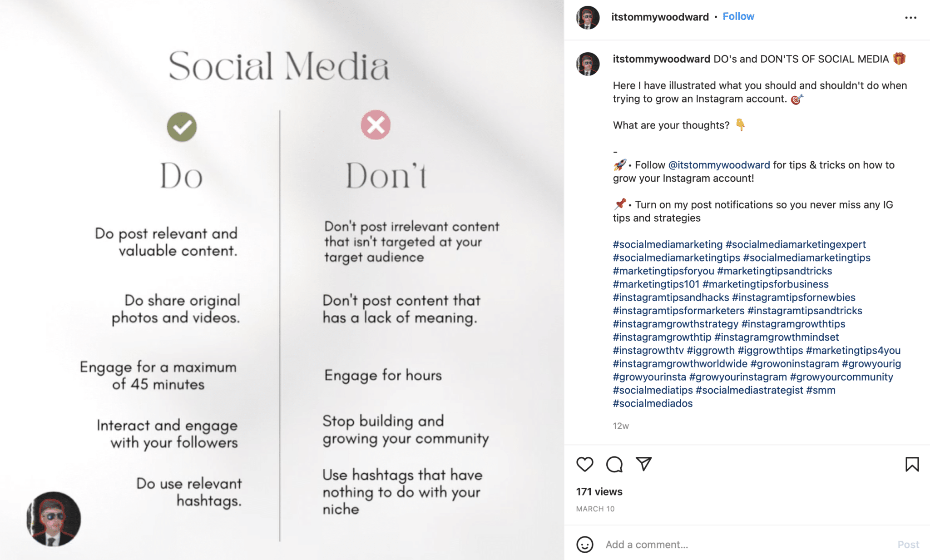Open post options via the three-dot menu
The image size is (930, 560).
(x=910, y=17)
